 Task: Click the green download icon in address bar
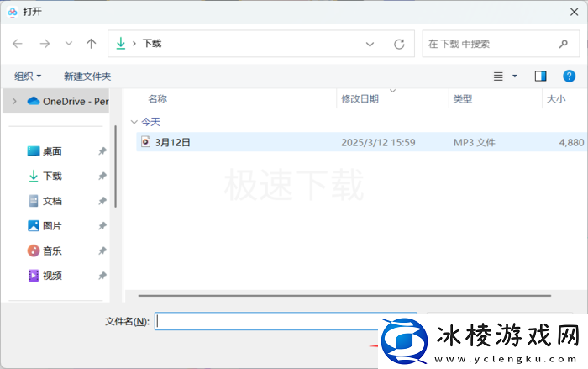pos(121,44)
